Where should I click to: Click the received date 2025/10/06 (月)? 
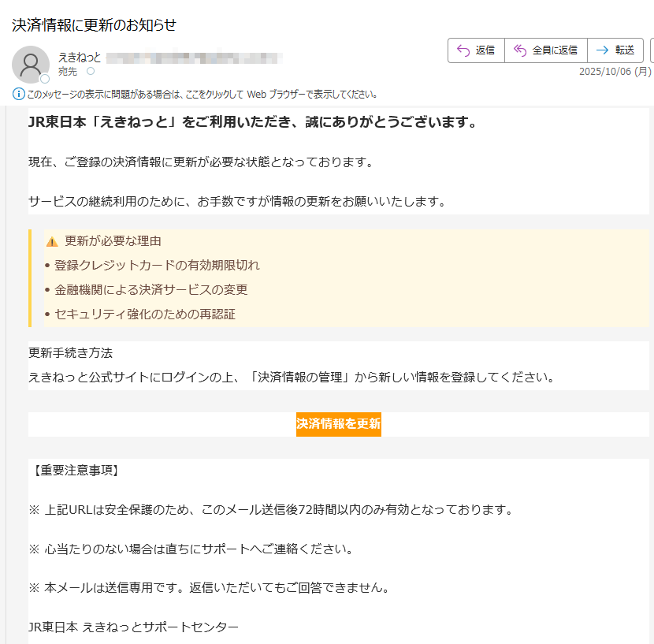(x=614, y=73)
